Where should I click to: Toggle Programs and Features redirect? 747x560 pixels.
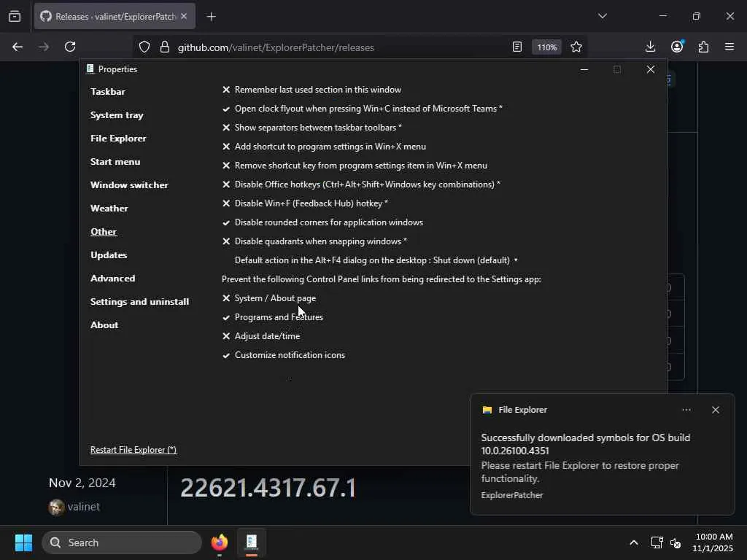pos(273,317)
